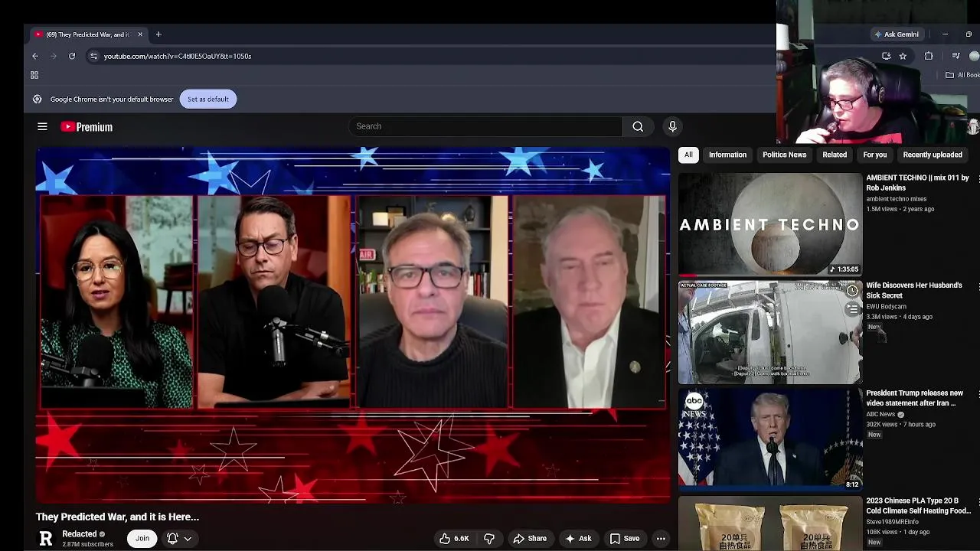This screenshot has height=551, width=980.
Task: Add bodycam video to queue icon
Action: pyautogui.click(x=852, y=309)
